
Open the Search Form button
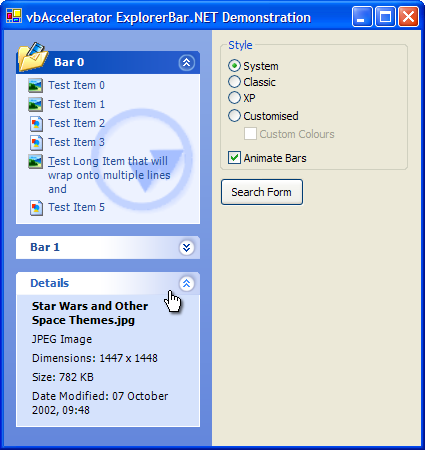tap(262, 192)
